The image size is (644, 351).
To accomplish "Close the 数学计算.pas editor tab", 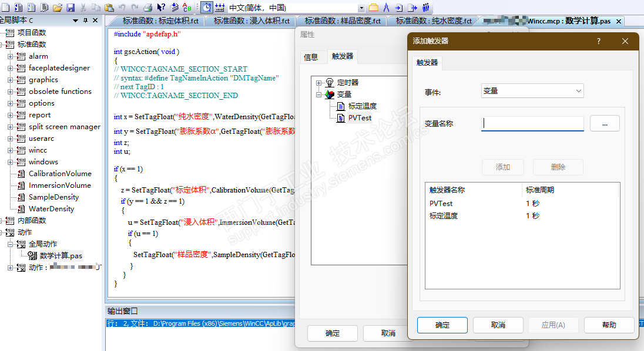I will coord(619,21).
